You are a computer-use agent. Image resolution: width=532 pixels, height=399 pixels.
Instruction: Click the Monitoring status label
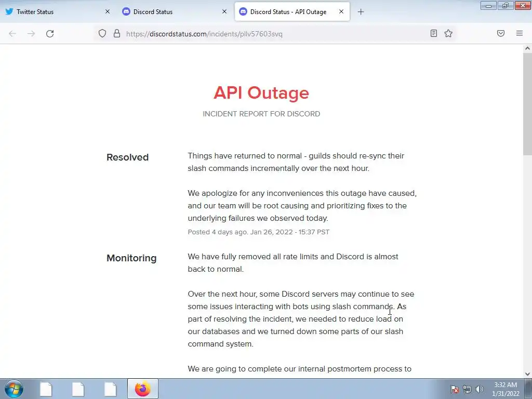point(131,258)
